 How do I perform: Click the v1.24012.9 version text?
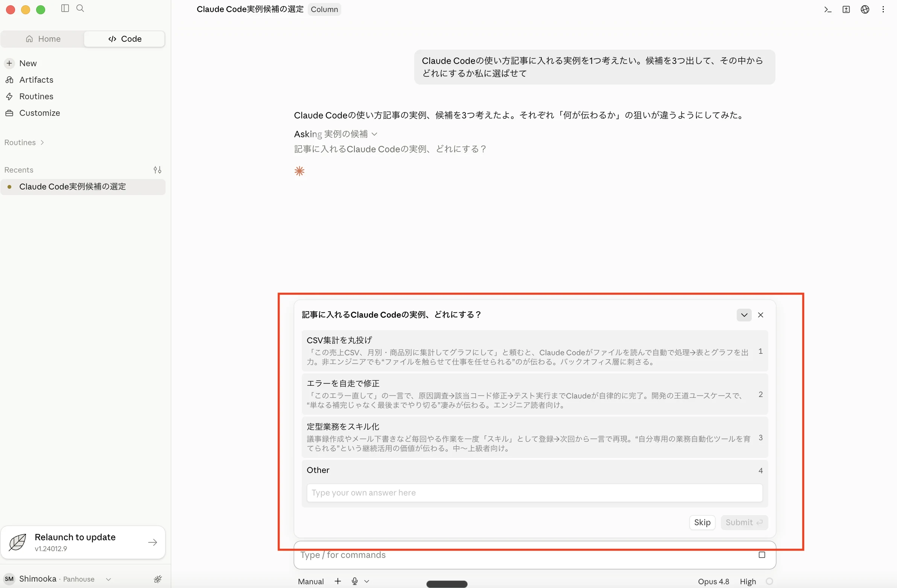click(x=51, y=549)
